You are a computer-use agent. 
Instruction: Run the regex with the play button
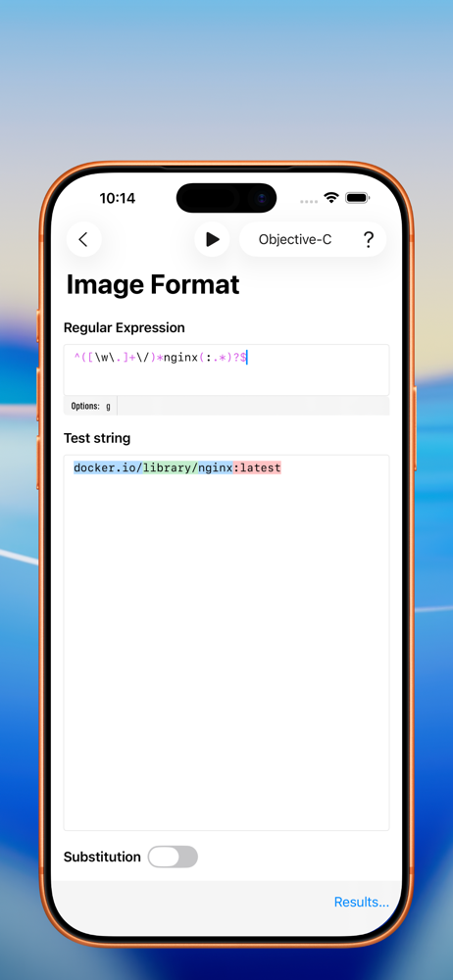[x=212, y=239]
